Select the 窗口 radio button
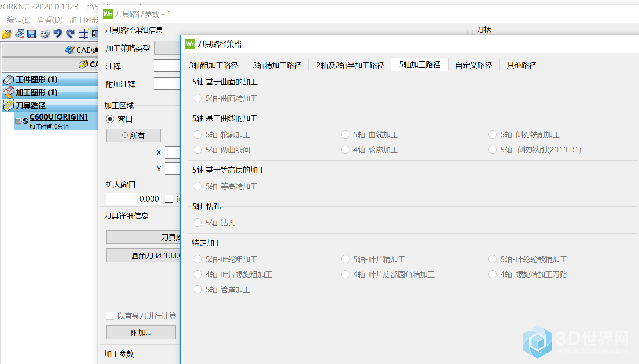The height and width of the screenshot is (364, 639). pos(110,119)
